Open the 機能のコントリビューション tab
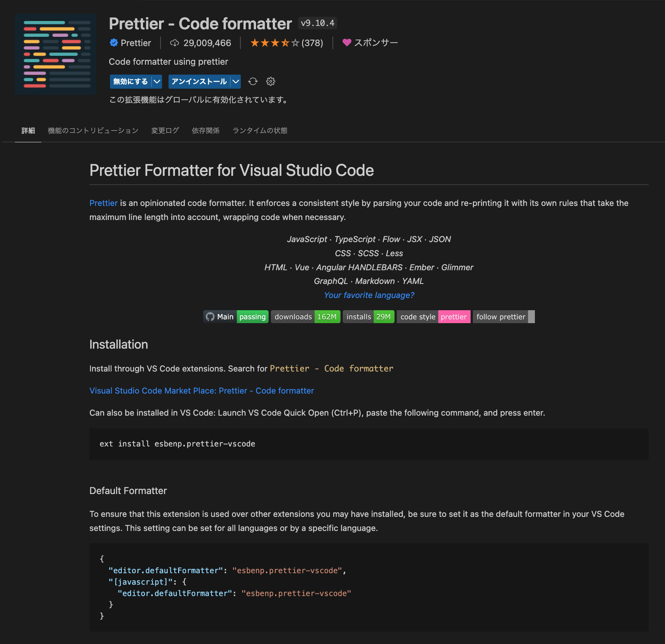The width and height of the screenshot is (665, 644). [93, 131]
